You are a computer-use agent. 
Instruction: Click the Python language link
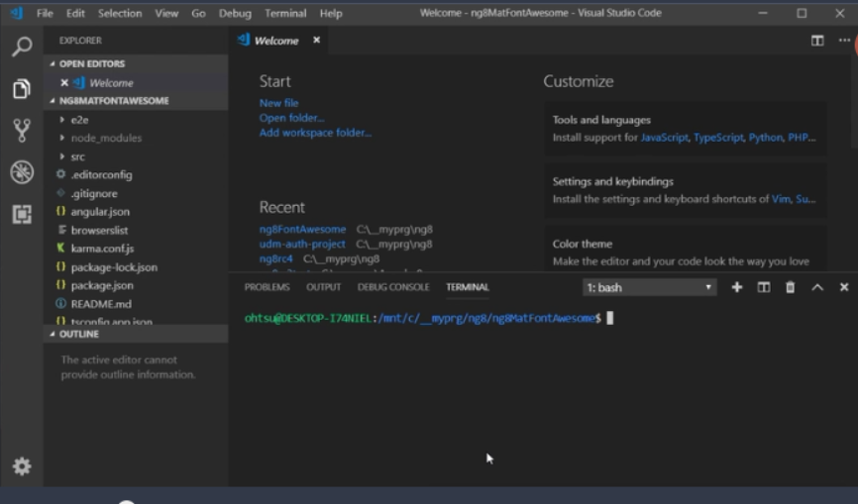coord(766,138)
